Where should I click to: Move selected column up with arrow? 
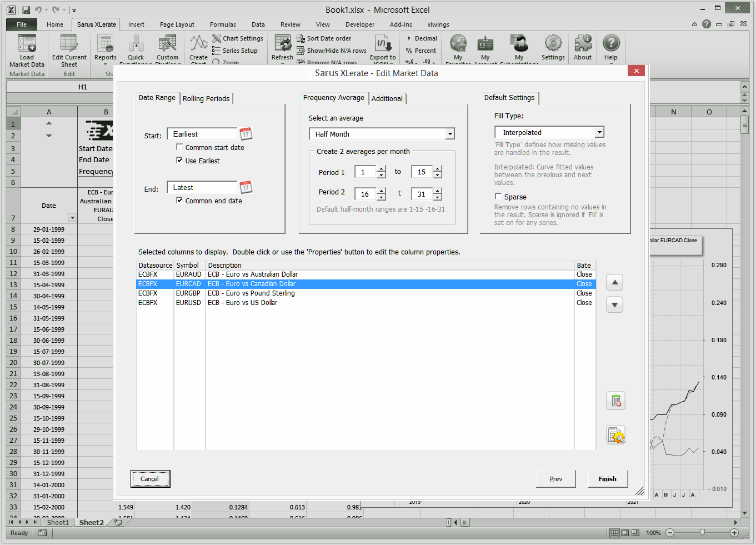(x=614, y=282)
